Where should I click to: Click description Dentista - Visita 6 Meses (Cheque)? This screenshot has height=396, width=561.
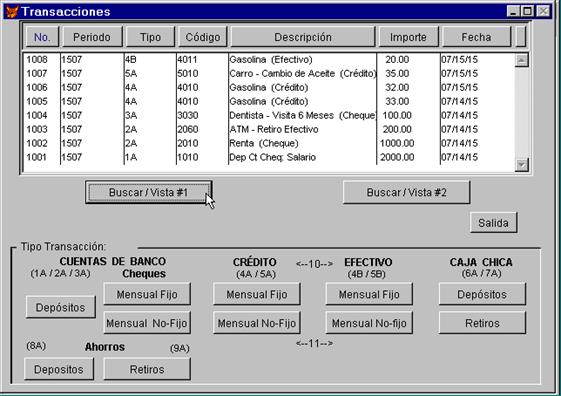[303, 115]
